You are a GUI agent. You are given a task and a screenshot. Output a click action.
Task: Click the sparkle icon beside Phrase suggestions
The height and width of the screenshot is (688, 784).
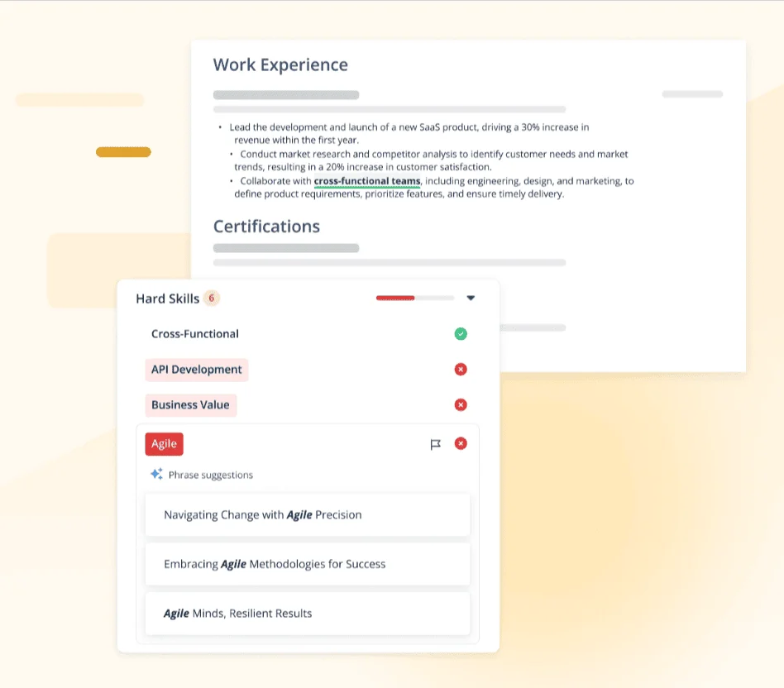[x=157, y=474]
